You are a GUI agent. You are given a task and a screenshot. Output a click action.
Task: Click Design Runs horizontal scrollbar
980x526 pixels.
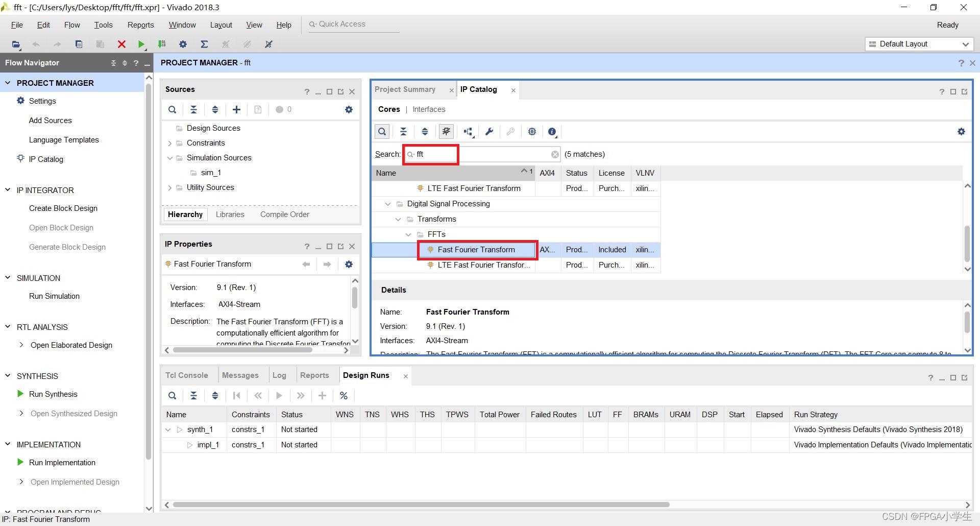pyautogui.click(x=421, y=505)
